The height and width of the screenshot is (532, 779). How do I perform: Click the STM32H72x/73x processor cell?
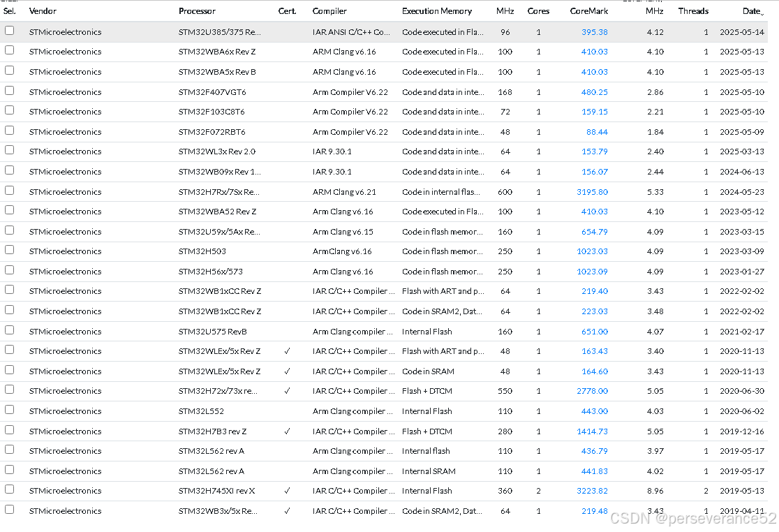(218, 391)
